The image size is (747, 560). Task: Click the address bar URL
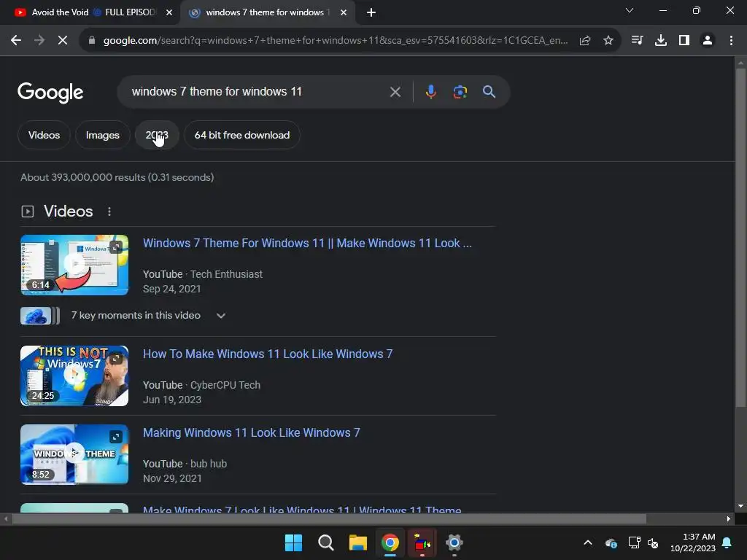pyautogui.click(x=336, y=41)
